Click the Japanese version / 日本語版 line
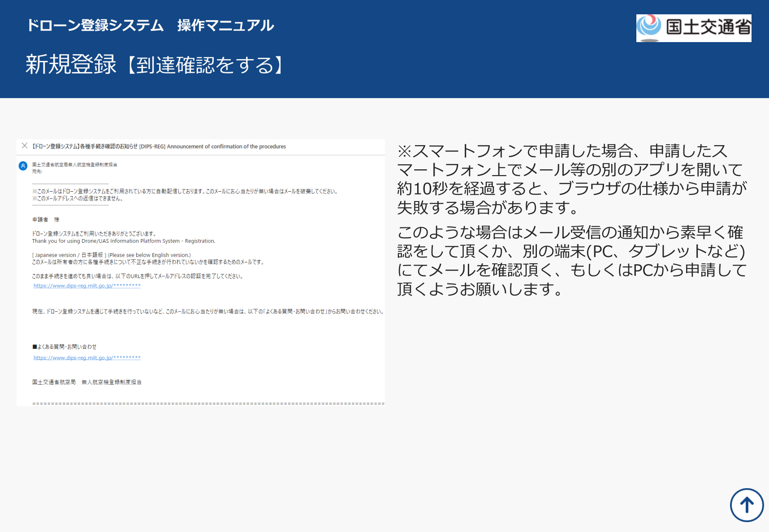 click(111, 255)
